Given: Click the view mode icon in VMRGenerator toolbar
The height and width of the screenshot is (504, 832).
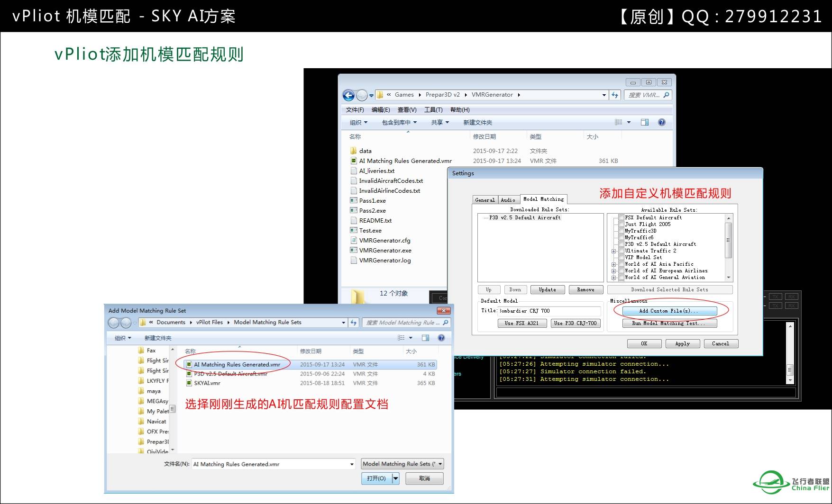Looking at the screenshot, I should (x=619, y=122).
